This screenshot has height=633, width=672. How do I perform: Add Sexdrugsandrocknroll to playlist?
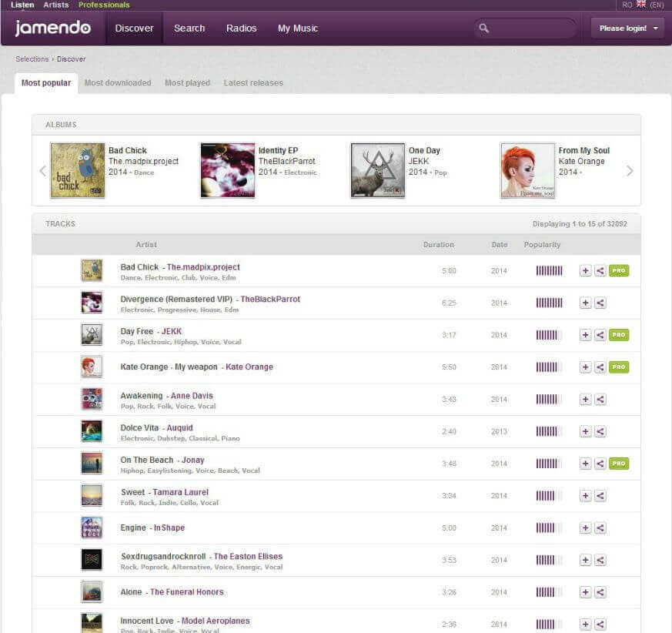(586, 560)
